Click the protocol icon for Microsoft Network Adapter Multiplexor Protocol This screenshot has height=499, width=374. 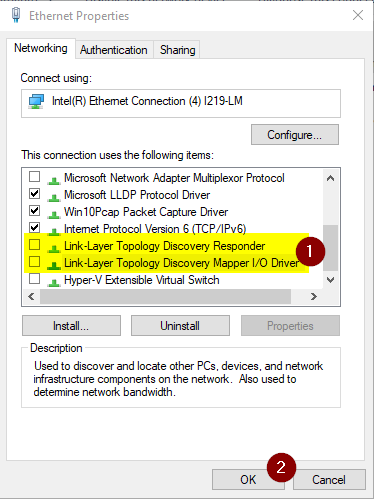click(x=54, y=180)
